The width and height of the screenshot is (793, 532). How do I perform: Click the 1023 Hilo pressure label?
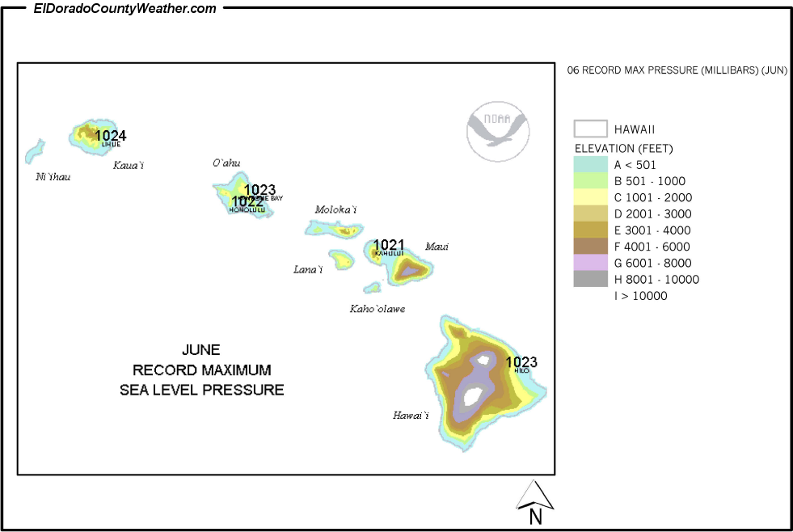point(521,362)
